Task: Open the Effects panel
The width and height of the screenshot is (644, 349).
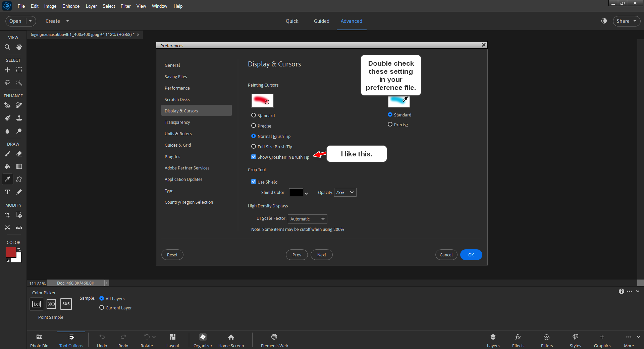Action: coord(518,340)
